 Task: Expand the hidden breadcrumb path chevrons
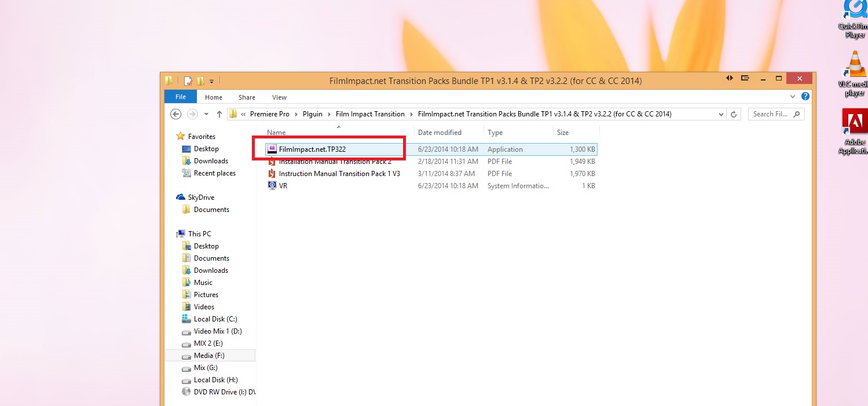244,114
